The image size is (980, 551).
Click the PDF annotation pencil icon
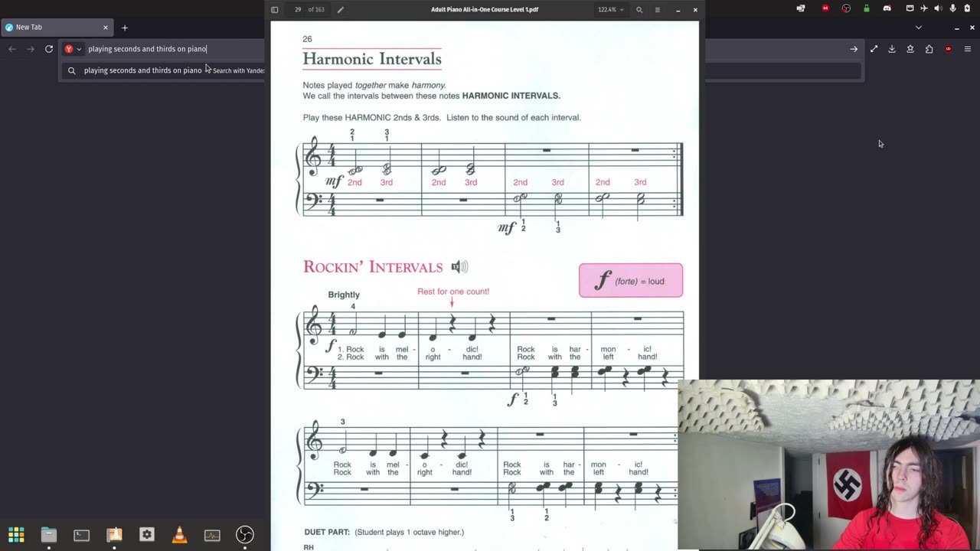[341, 10]
